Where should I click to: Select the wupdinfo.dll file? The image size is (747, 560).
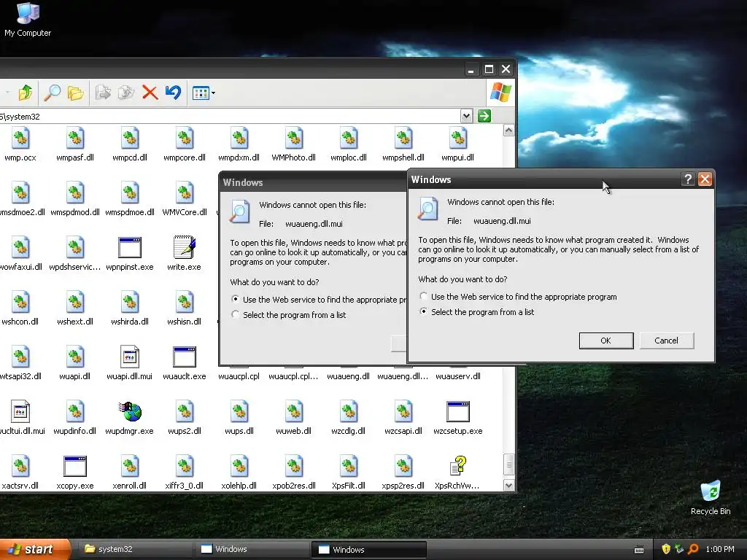coord(75,418)
